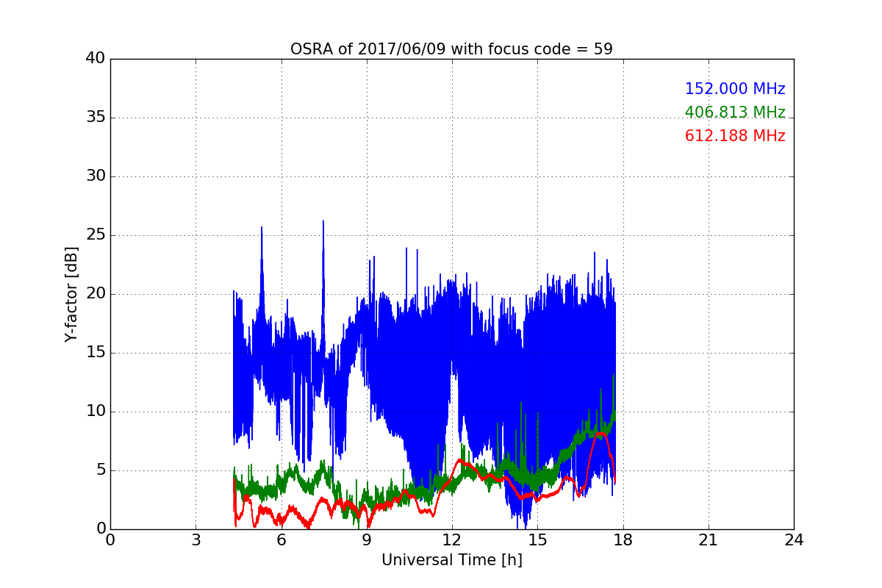882x588 pixels.
Task: Click the y-axis tick label 15
Action: (x=96, y=353)
